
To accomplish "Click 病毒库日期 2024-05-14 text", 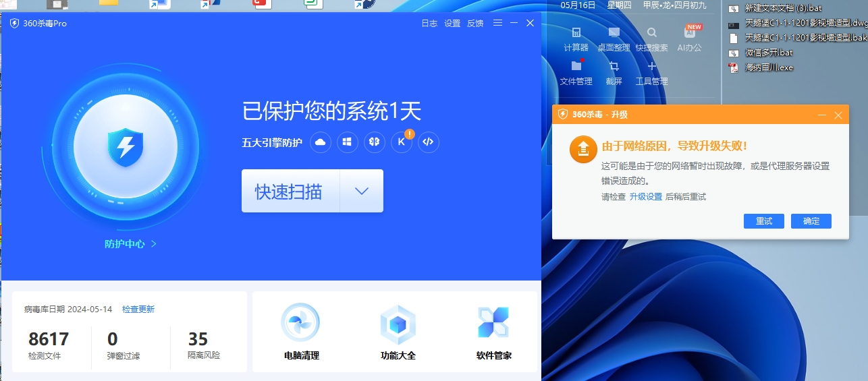I will [68, 310].
